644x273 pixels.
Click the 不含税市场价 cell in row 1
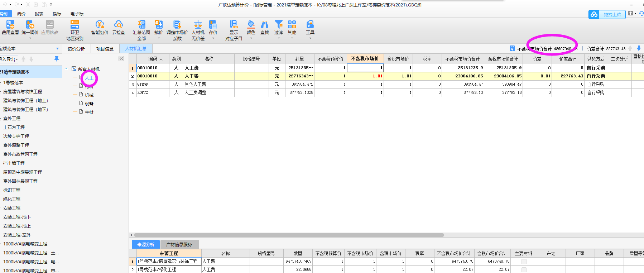(365, 68)
